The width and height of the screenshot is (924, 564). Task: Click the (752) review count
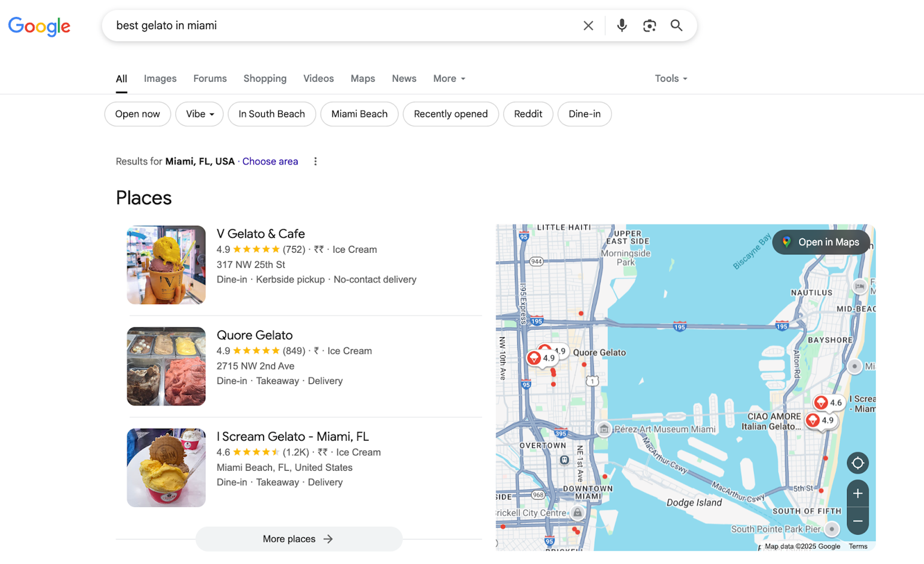[x=294, y=249]
